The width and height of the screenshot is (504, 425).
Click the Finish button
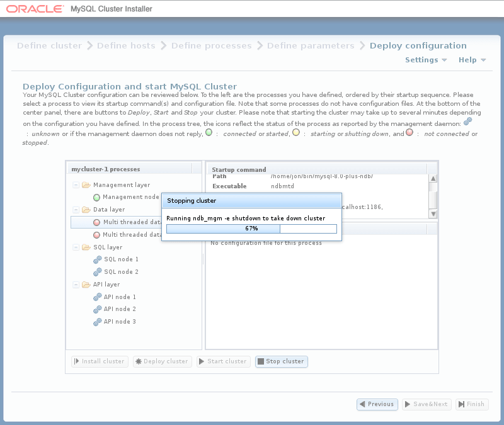click(x=472, y=404)
